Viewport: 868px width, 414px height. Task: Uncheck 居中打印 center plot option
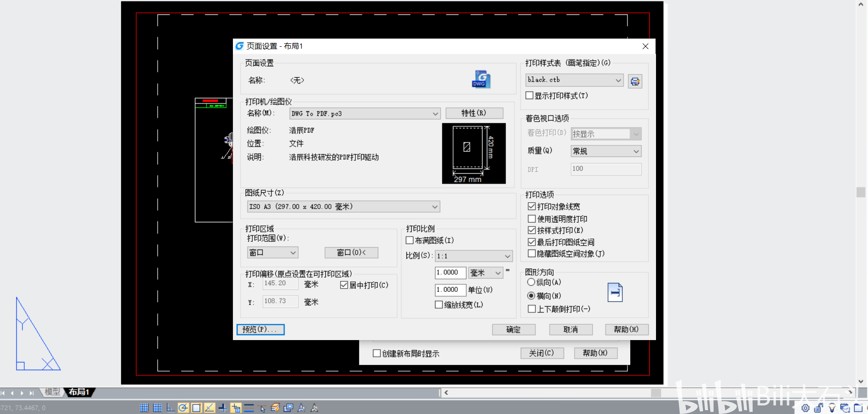[x=344, y=285]
